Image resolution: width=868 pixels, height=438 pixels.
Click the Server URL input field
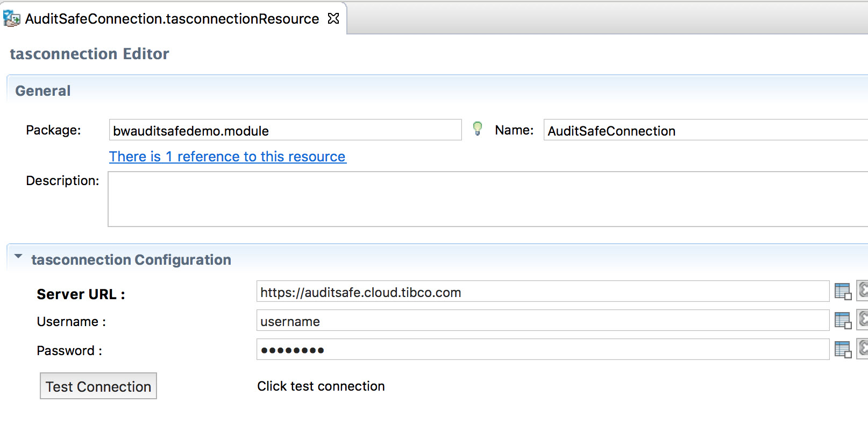[x=542, y=292]
